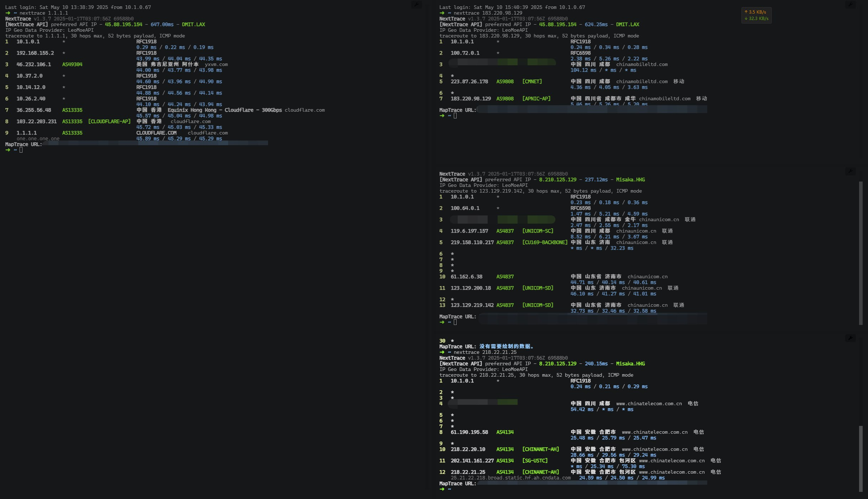Click the download speed 32.3 KB/s indicator
The image size is (868, 499).
point(758,19)
